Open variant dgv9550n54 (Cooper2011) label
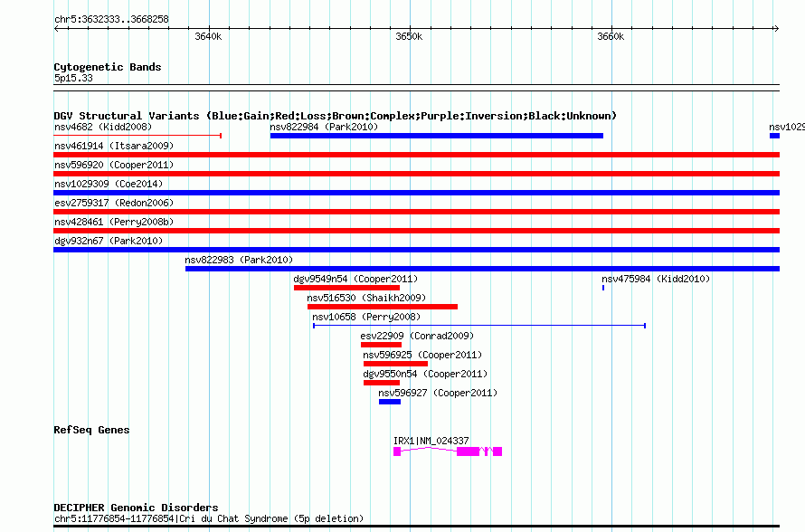Screen dimensions: 805x532 [425, 374]
